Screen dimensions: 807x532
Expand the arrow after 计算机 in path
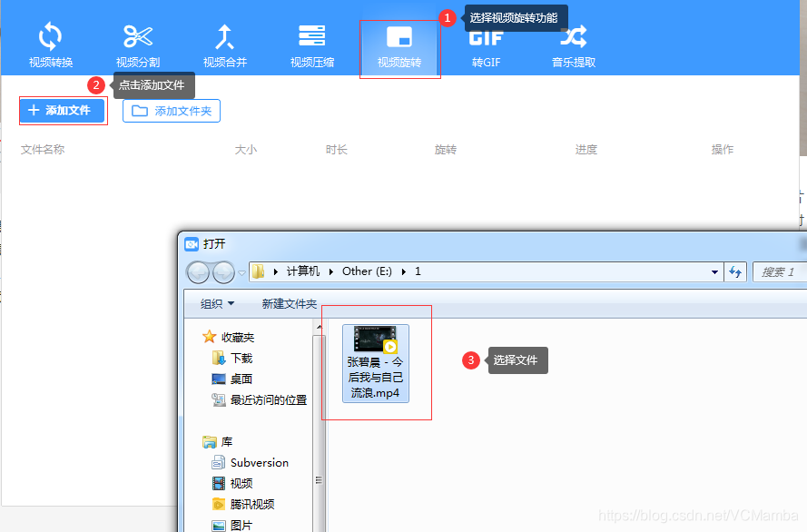(x=330, y=271)
